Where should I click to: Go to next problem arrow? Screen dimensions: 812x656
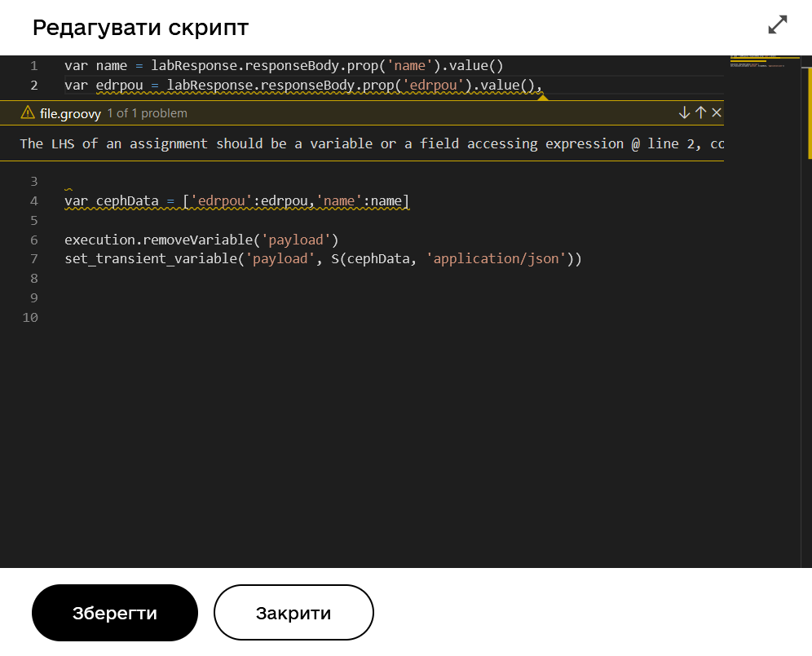tap(684, 112)
